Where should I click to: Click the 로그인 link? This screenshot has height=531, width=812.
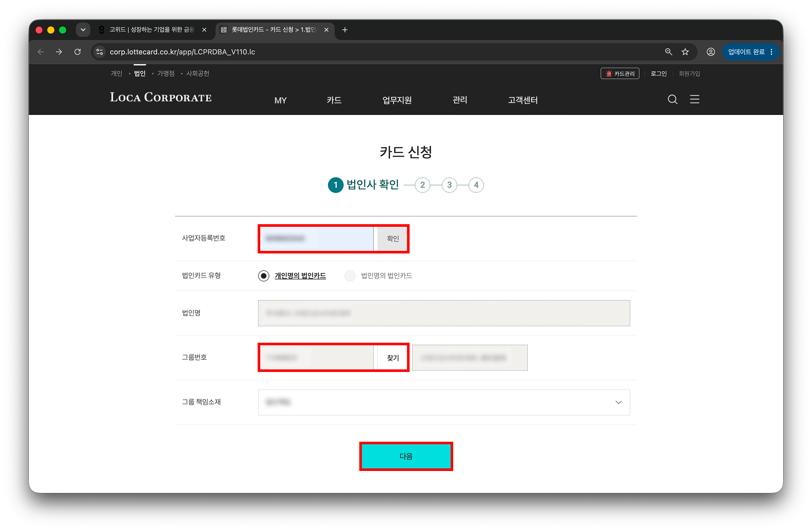coord(659,73)
